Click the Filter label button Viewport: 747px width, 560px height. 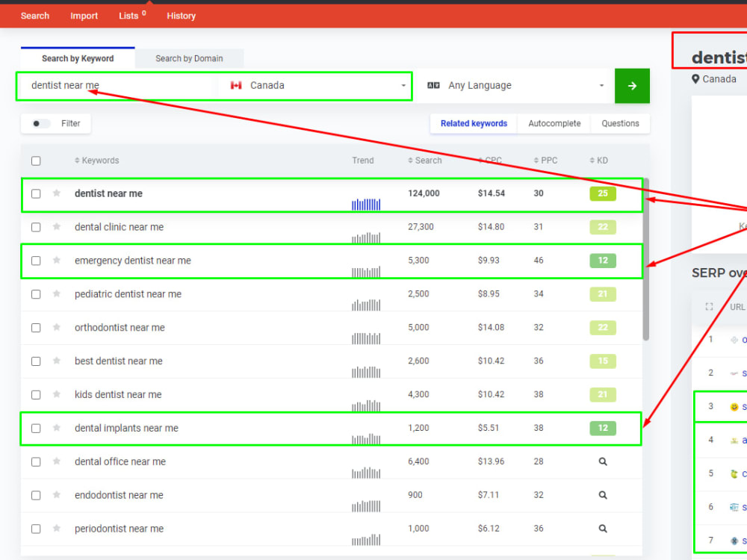(x=70, y=123)
